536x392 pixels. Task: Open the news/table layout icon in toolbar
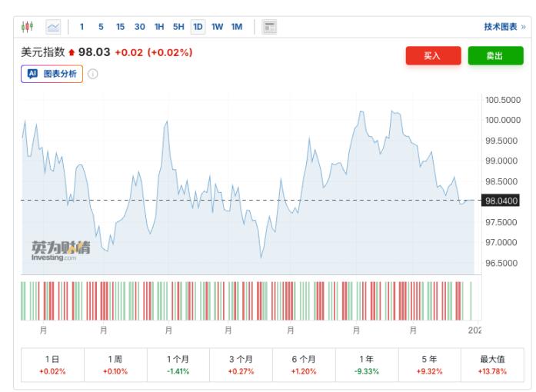click(x=270, y=27)
